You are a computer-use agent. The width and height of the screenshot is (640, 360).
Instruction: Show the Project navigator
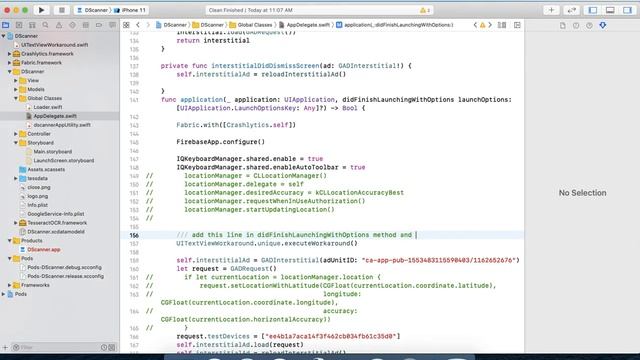(6, 25)
